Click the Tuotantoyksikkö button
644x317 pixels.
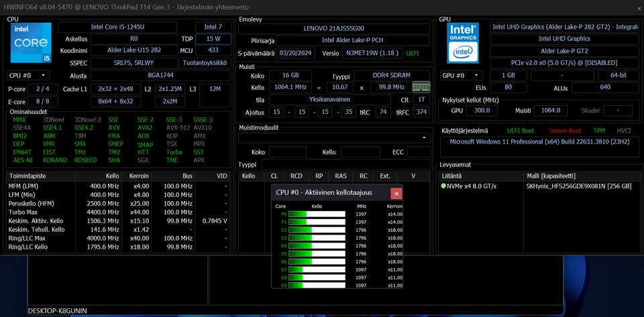click(x=205, y=62)
